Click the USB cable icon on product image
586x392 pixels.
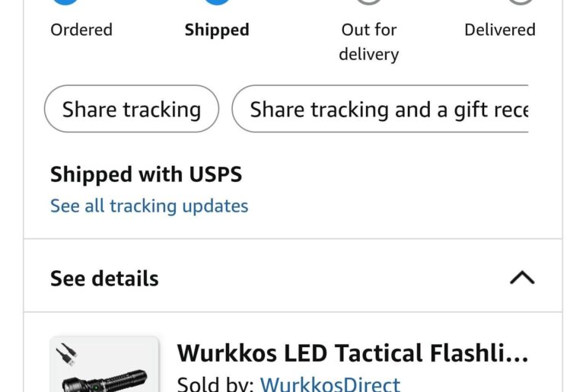[68, 354]
